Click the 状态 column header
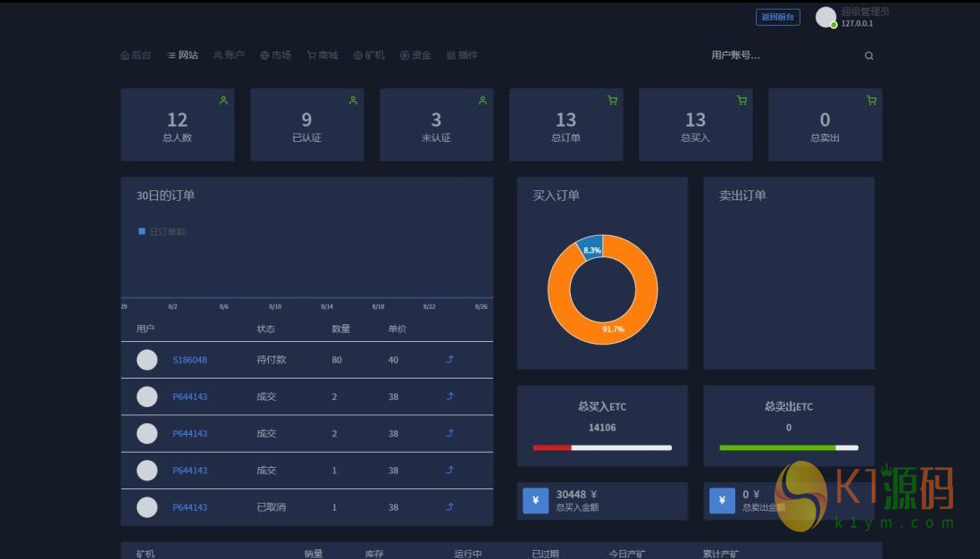 (x=265, y=330)
